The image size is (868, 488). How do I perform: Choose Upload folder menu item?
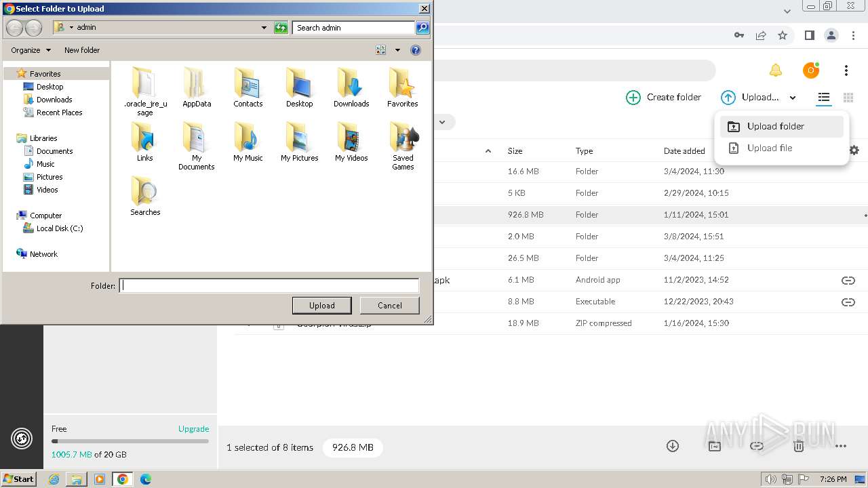(782, 126)
